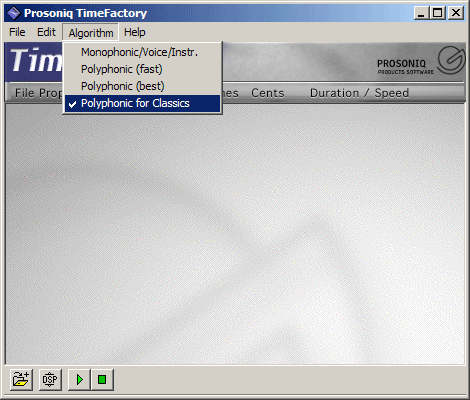
Task: Click the TimeFactory title bar app icon
Action: 14,13
